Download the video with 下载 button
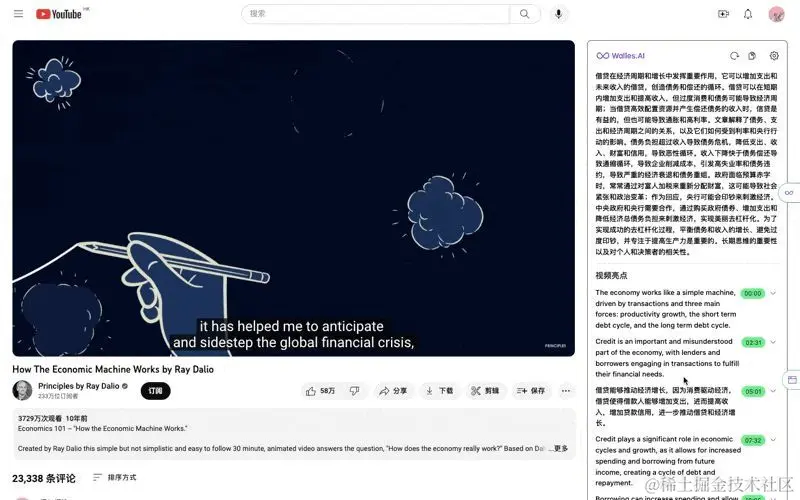 tap(439, 391)
